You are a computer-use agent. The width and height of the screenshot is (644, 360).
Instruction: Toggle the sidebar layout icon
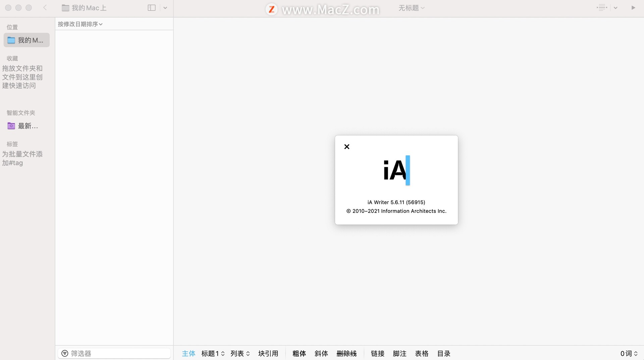152,8
